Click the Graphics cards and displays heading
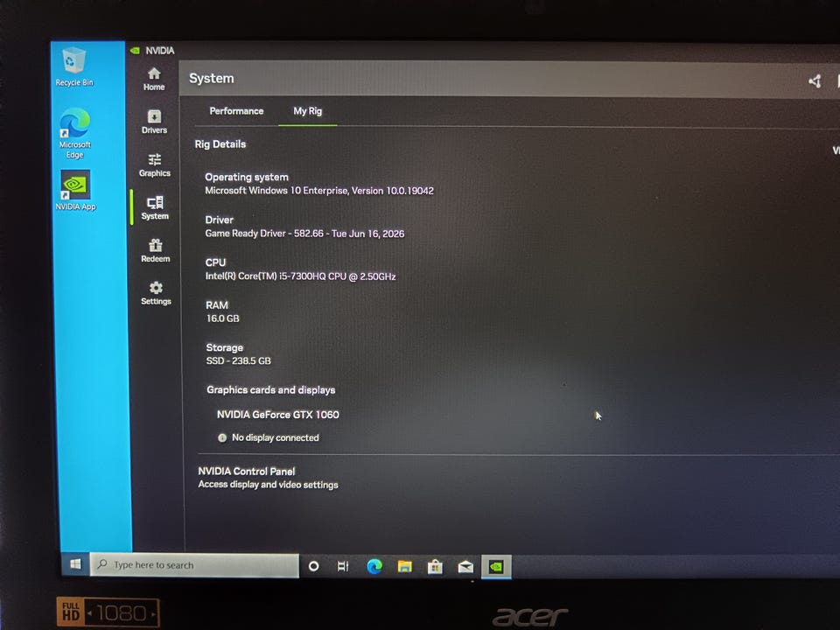The width and height of the screenshot is (840, 630). pyautogui.click(x=271, y=389)
